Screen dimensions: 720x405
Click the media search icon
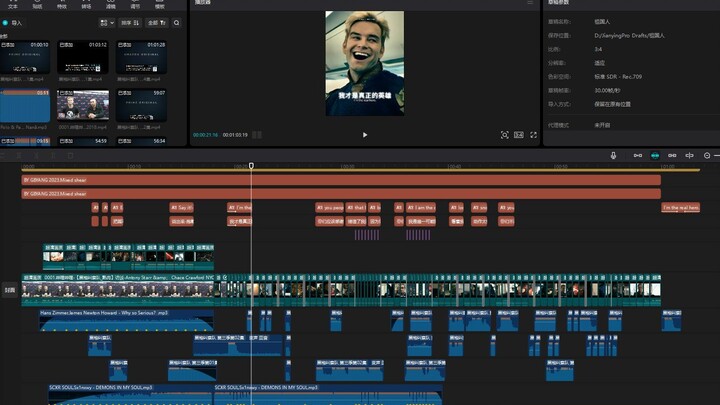tap(176, 22)
